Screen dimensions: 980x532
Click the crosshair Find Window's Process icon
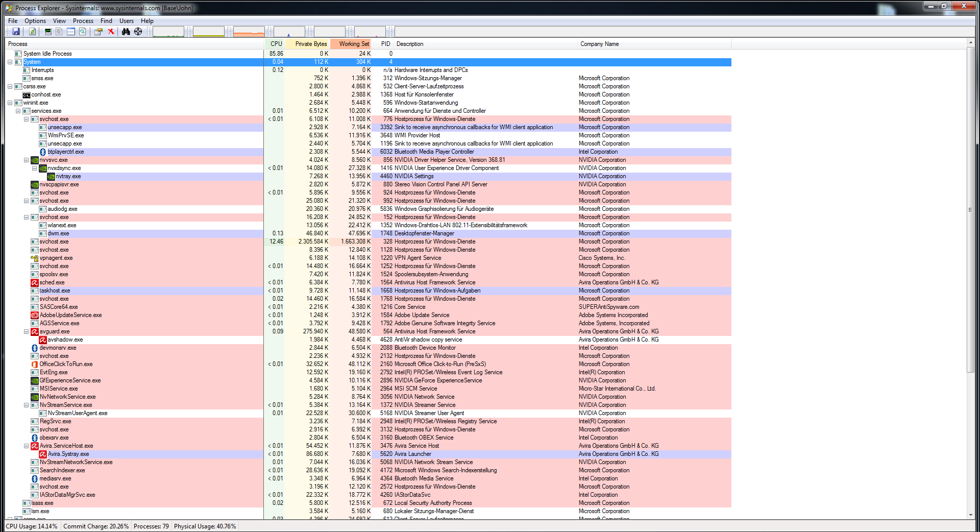point(138,32)
